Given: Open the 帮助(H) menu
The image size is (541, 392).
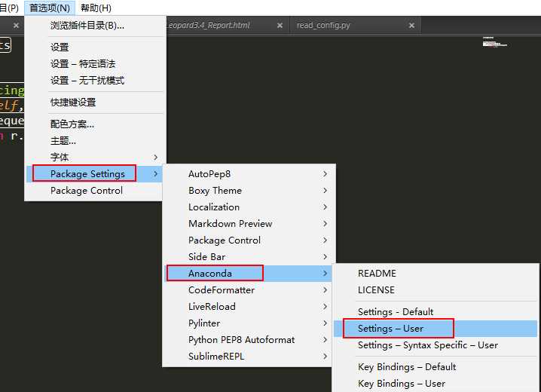Looking at the screenshot, I should pos(96,8).
